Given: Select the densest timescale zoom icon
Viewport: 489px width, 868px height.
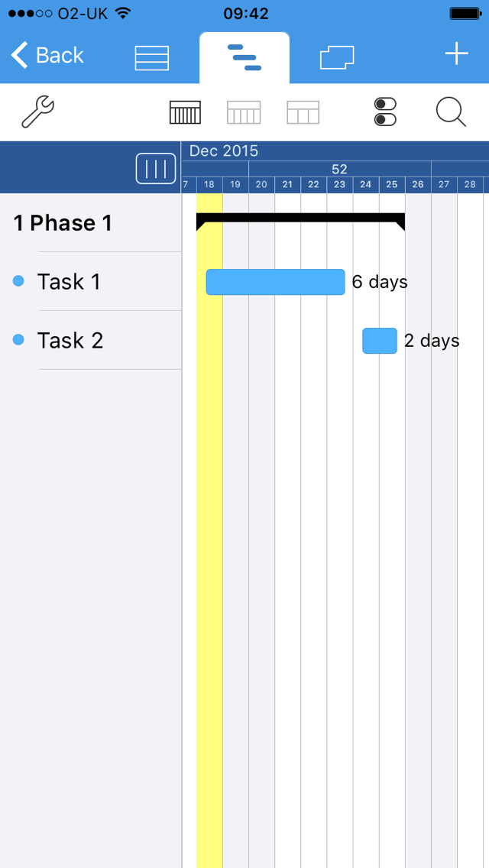Looking at the screenshot, I should (184, 112).
